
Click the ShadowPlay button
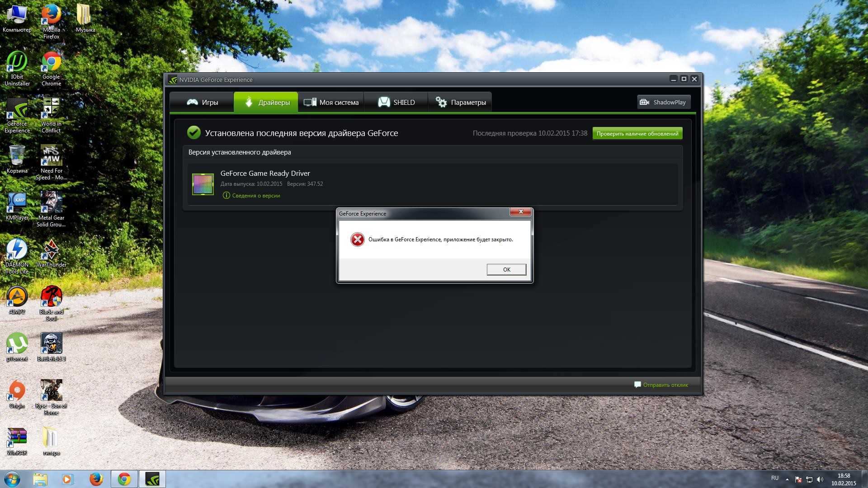click(x=663, y=102)
